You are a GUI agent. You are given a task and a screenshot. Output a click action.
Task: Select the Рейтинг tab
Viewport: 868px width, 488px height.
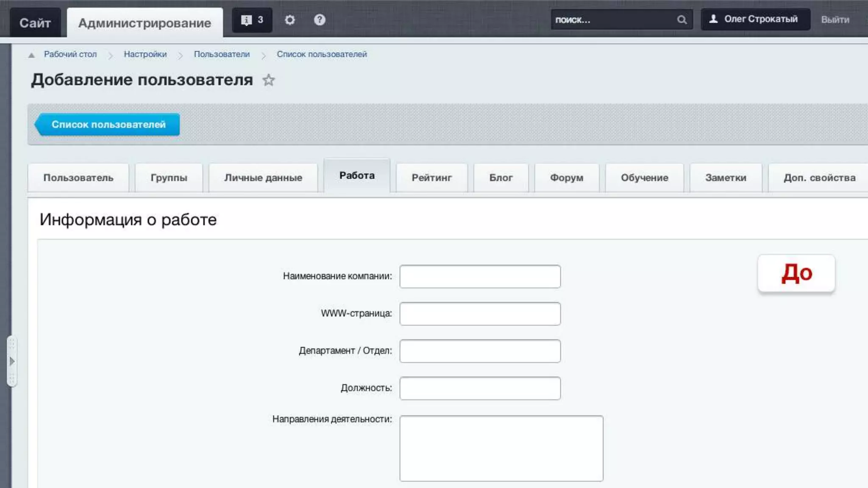(x=431, y=178)
